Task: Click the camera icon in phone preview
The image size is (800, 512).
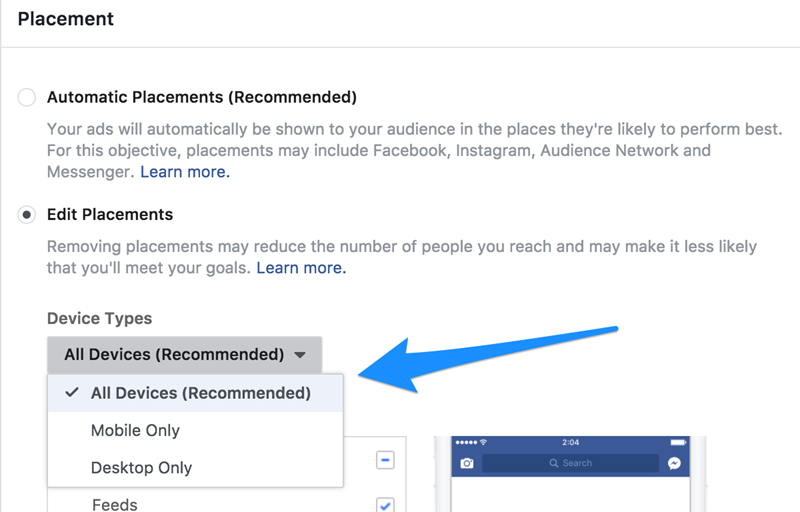Action: pos(466,463)
